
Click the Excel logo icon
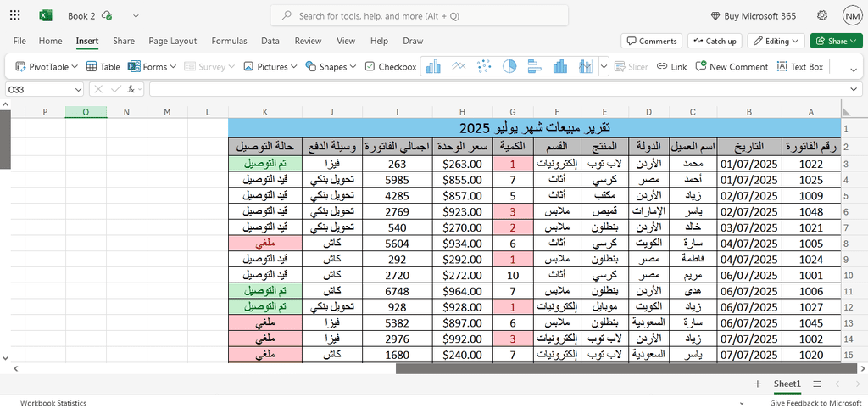point(46,15)
